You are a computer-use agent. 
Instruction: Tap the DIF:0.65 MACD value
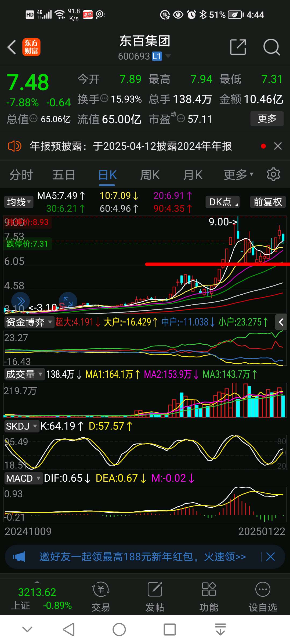[67, 478]
